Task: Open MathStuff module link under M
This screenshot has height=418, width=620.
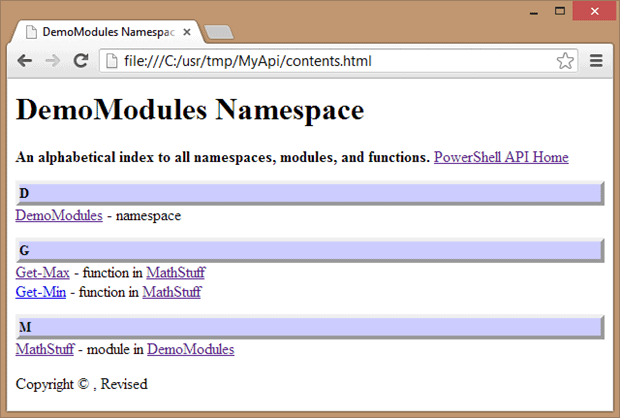Action: [x=45, y=349]
